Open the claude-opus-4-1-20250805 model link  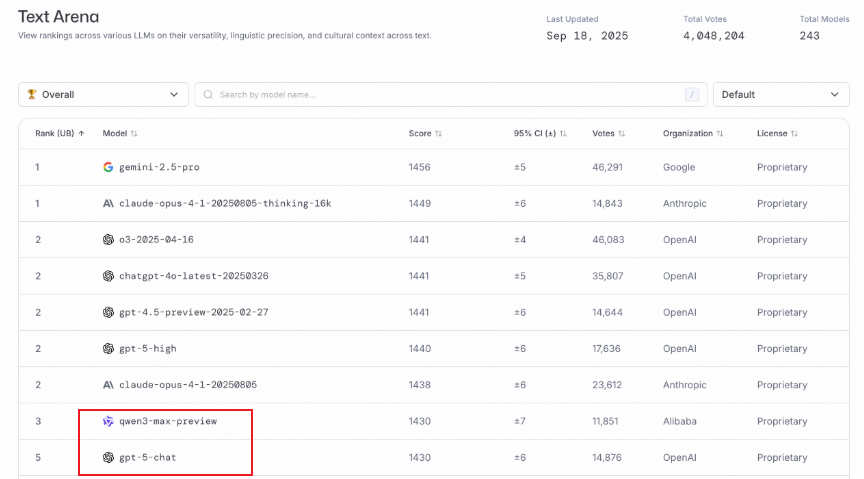click(x=188, y=385)
